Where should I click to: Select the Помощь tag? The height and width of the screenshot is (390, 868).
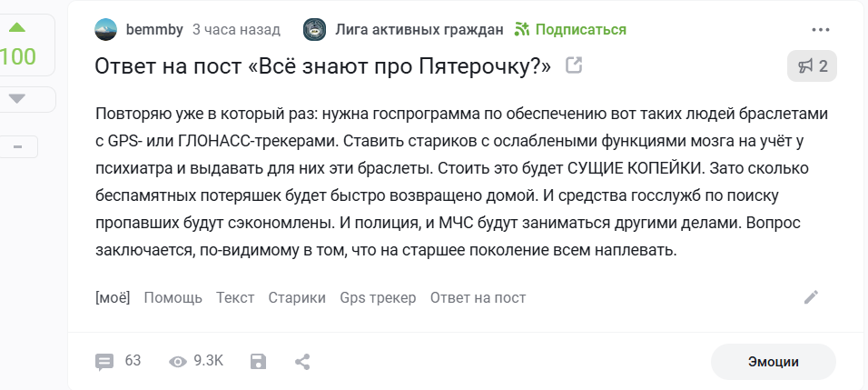click(173, 297)
